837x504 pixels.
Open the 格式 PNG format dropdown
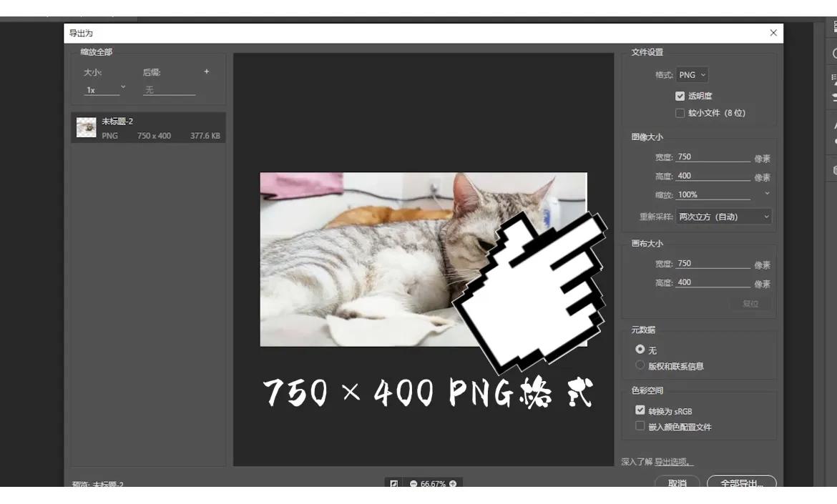pyautogui.click(x=692, y=75)
